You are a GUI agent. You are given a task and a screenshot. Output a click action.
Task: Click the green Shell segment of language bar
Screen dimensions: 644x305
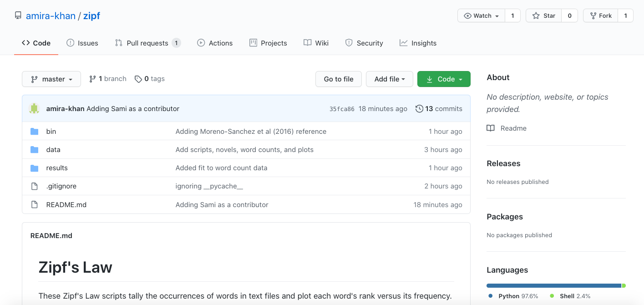(x=624, y=285)
